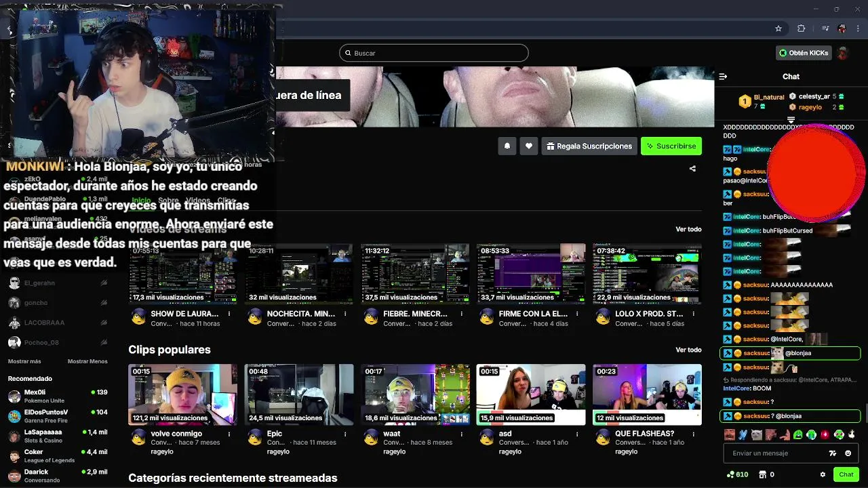
Task: Open Daarick recommended channel
Action: (x=58, y=475)
